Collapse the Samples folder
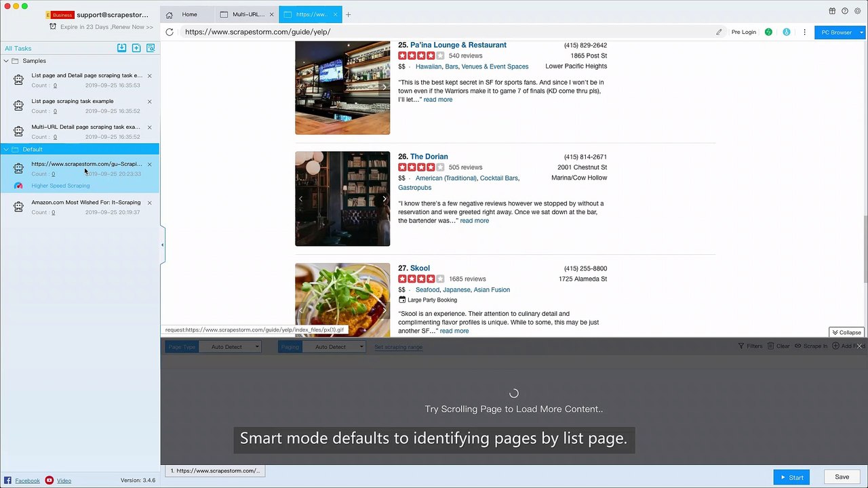This screenshot has height=488, width=868. click(6, 61)
